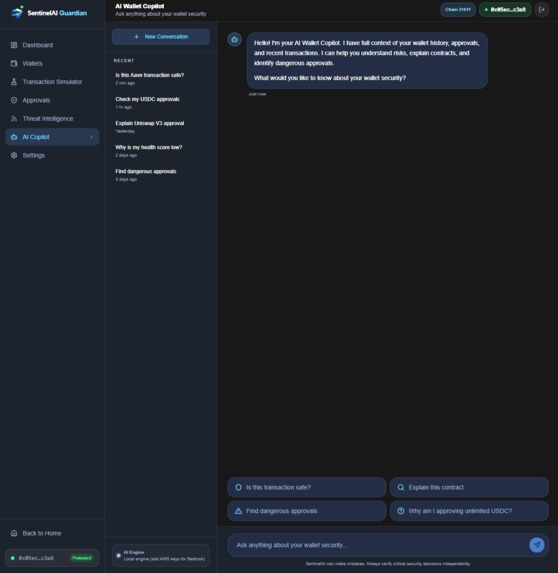Click the send message paper-plane icon
Viewport: 558px width, 573px height.
coord(537,545)
